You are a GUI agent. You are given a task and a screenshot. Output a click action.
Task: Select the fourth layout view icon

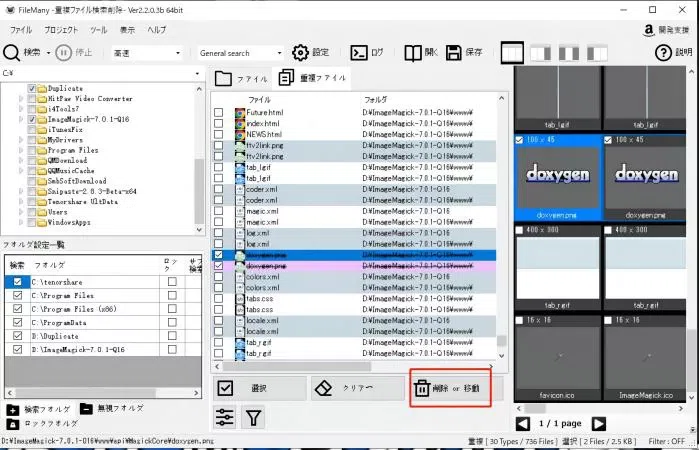(597, 53)
